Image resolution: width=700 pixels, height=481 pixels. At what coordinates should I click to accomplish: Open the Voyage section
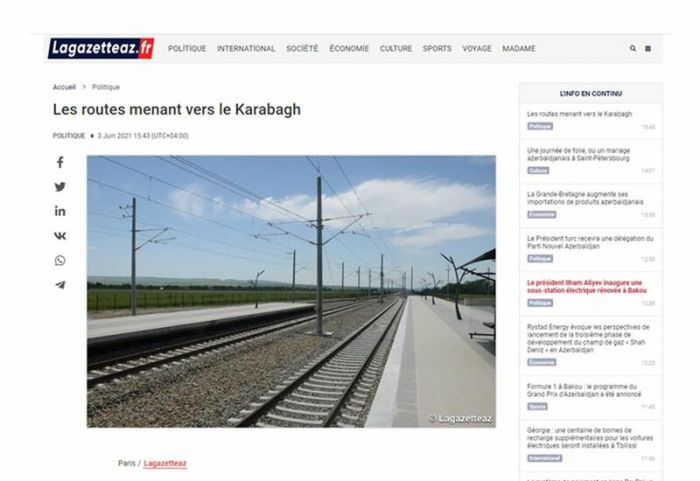477,48
